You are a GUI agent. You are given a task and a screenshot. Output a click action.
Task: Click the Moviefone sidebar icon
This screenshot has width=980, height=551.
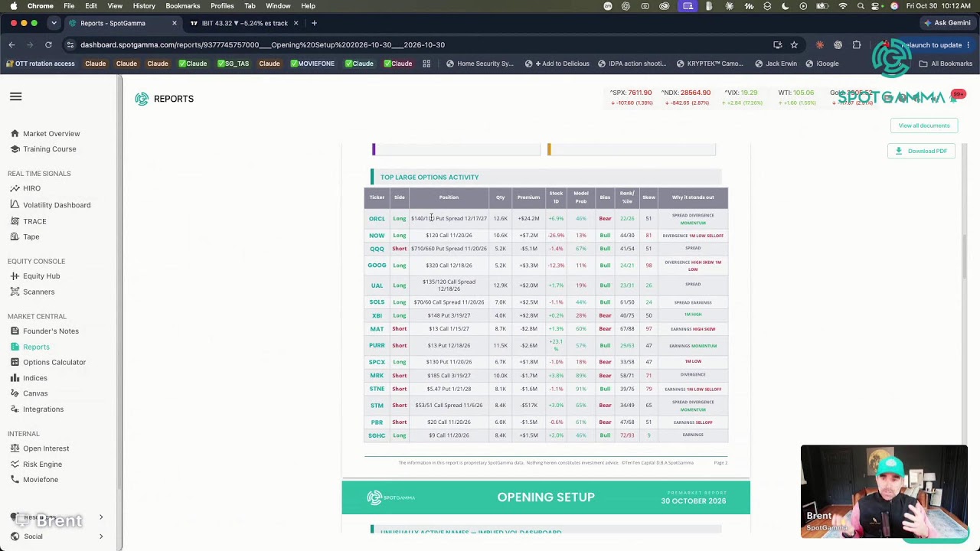tap(15, 480)
